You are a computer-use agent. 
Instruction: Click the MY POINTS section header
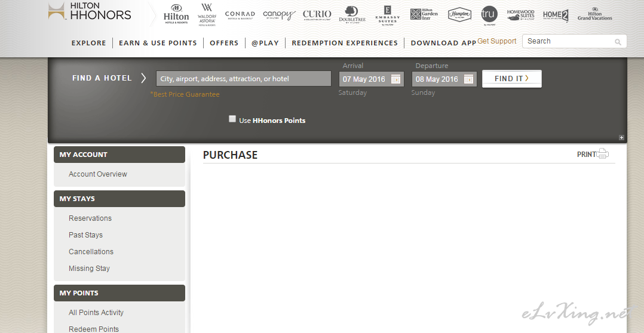119,293
